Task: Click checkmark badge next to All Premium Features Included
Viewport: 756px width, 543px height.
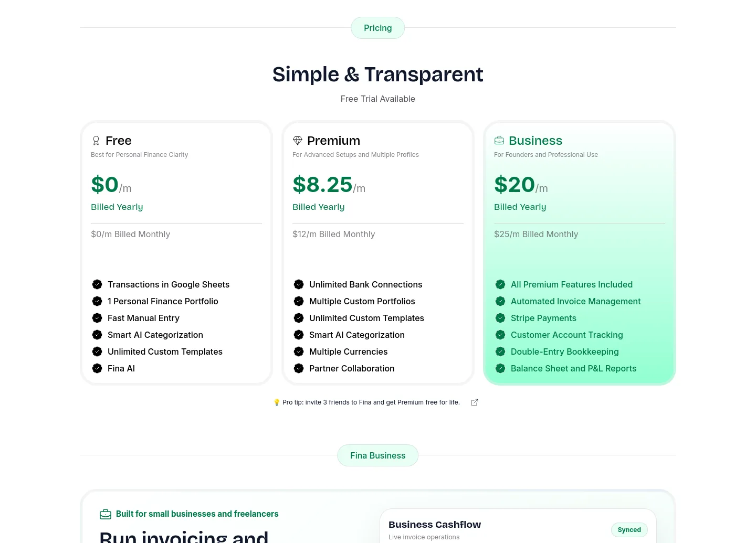Action: [500, 284]
